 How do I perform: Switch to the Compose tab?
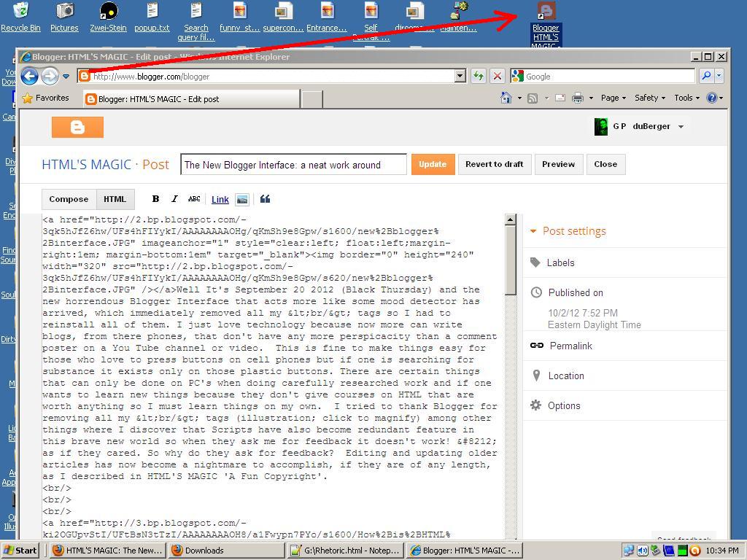click(x=69, y=198)
